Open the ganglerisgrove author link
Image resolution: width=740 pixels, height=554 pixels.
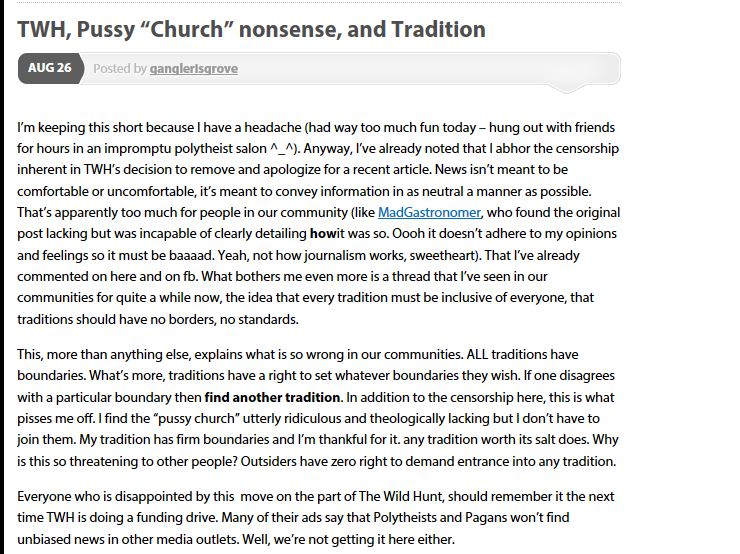tap(194, 69)
